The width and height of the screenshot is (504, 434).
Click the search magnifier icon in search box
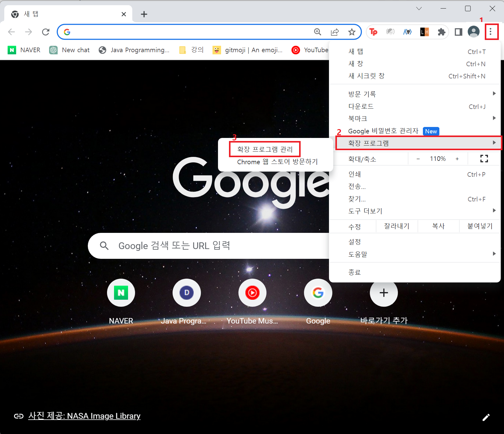pyautogui.click(x=104, y=246)
